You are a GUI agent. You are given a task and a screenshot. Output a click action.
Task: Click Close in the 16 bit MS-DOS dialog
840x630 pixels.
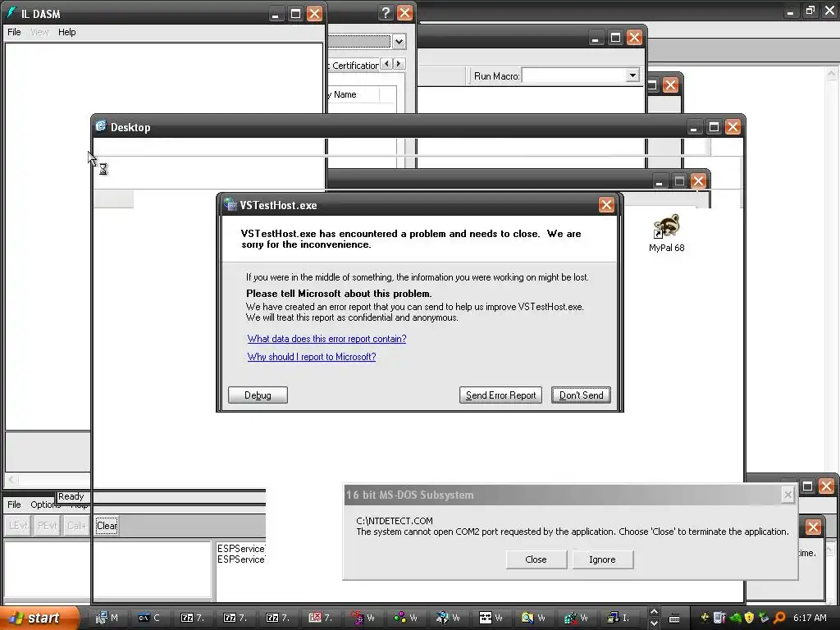(536, 559)
